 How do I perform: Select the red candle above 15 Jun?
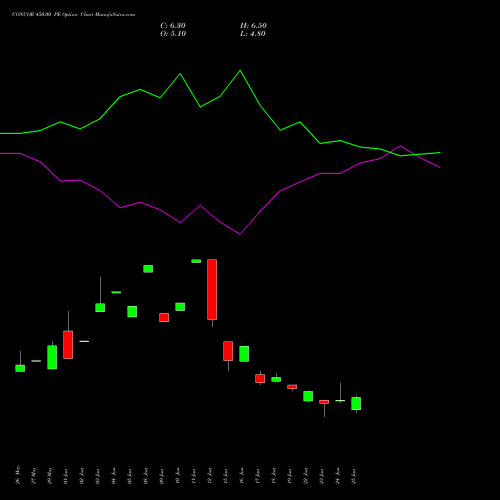(228, 351)
